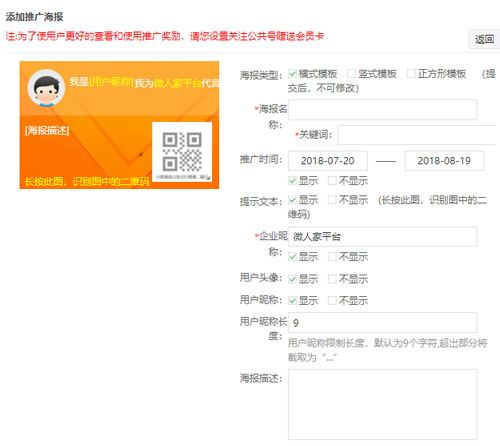Click into the 海报描述 text area
The image size is (500, 446).
point(382,404)
